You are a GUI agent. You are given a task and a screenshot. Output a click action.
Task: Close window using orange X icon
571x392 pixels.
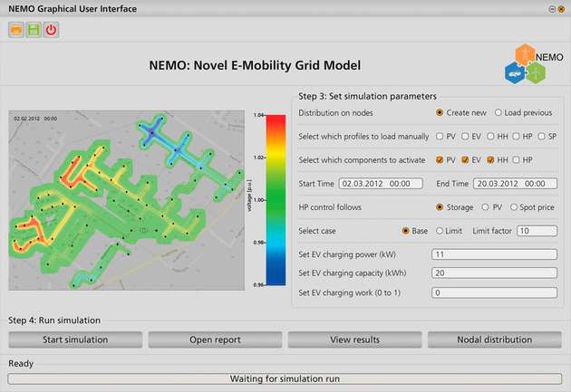click(561, 9)
